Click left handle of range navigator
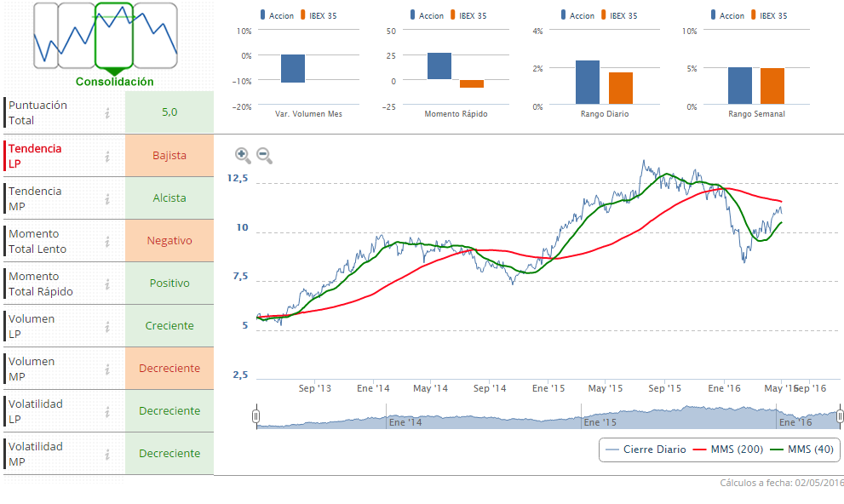The image size is (844, 504). pos(256,416)
